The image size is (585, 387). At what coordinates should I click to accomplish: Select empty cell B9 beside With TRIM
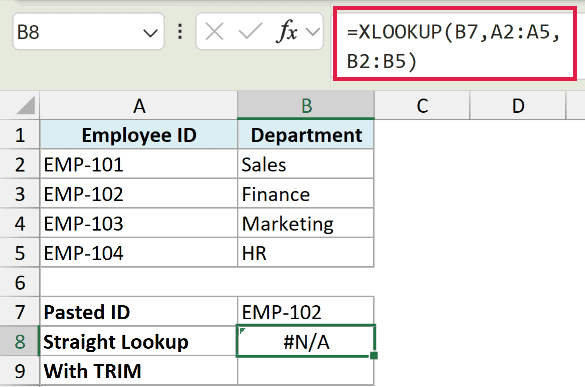click(306, 371)
